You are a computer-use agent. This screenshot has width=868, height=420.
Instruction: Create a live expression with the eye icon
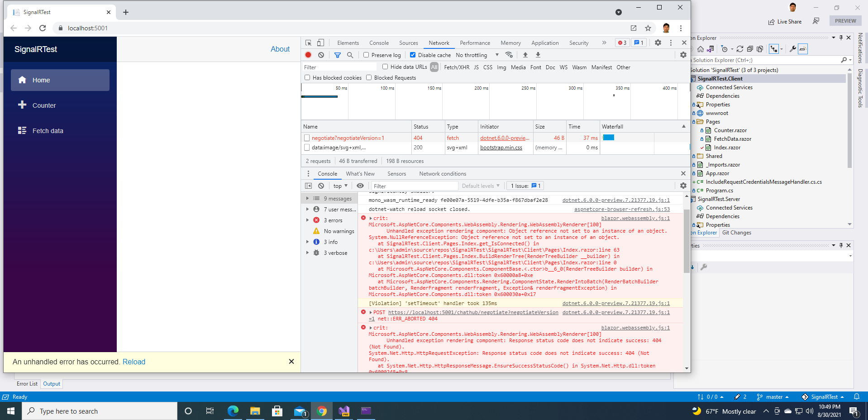[x=360, y=186]
